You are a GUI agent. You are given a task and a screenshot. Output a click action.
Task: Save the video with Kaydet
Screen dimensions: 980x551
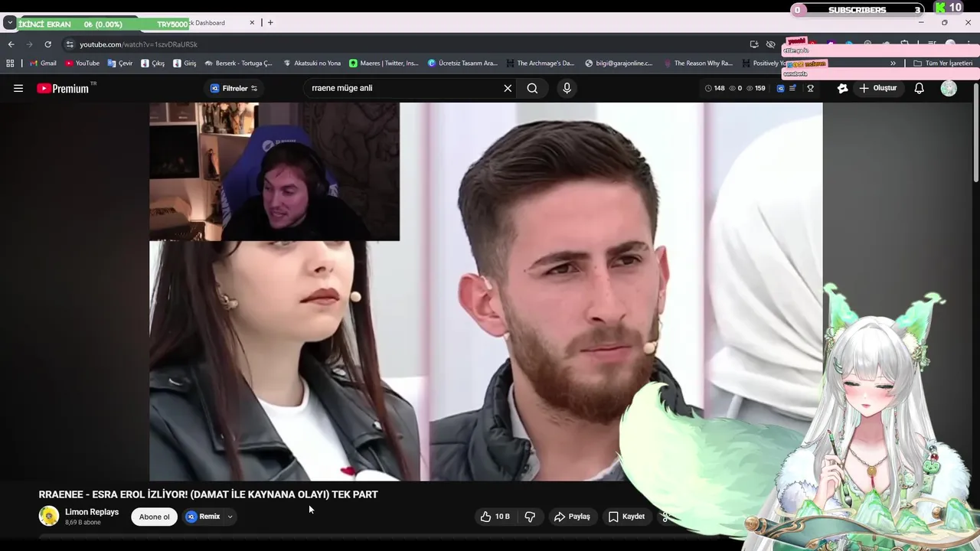(626, 517)
